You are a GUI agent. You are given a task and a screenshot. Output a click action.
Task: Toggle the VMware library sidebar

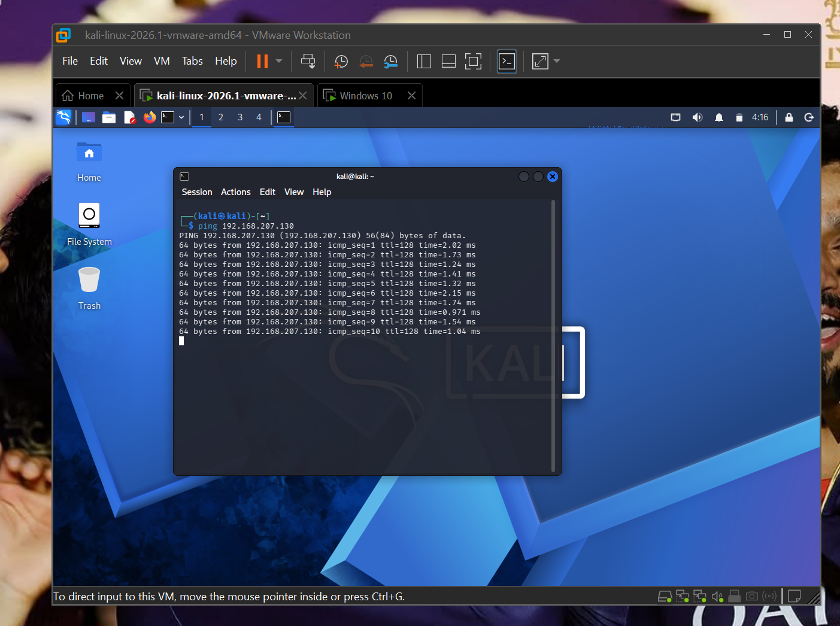(x=424, y=61)
